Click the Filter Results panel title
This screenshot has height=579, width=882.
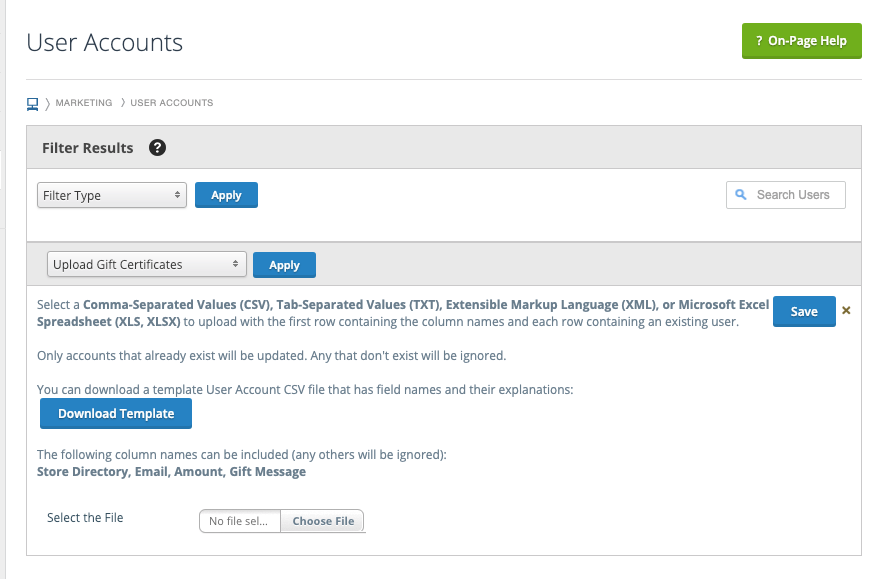[x=88, y=148]
